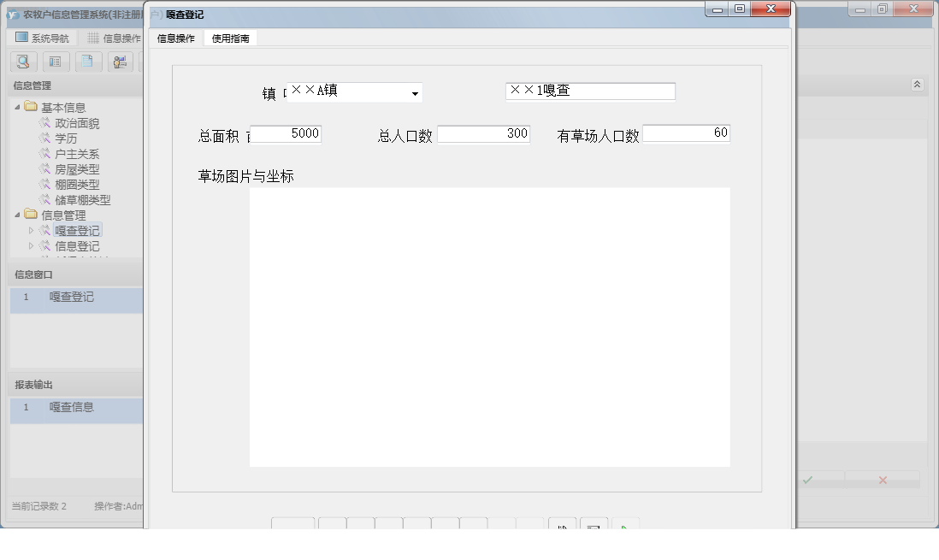
Task: Click the 总面积 input field
Action: [x=286, y=133]
